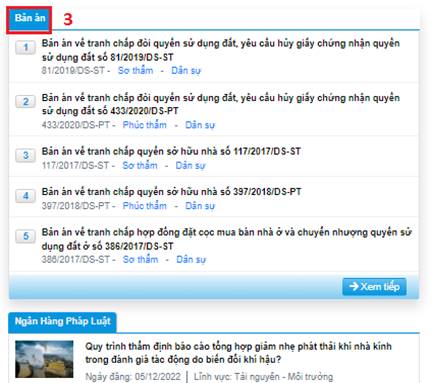Image resolution: width=431 pixels, height=383 pixels.
Task: Click the number 3 badge icon
Action: point(25,155)
